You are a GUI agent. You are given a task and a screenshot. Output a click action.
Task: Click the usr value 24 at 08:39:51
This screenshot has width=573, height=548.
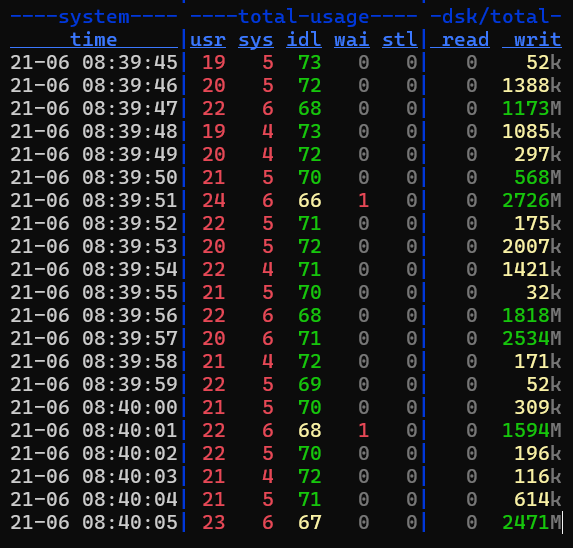point(214,200)
